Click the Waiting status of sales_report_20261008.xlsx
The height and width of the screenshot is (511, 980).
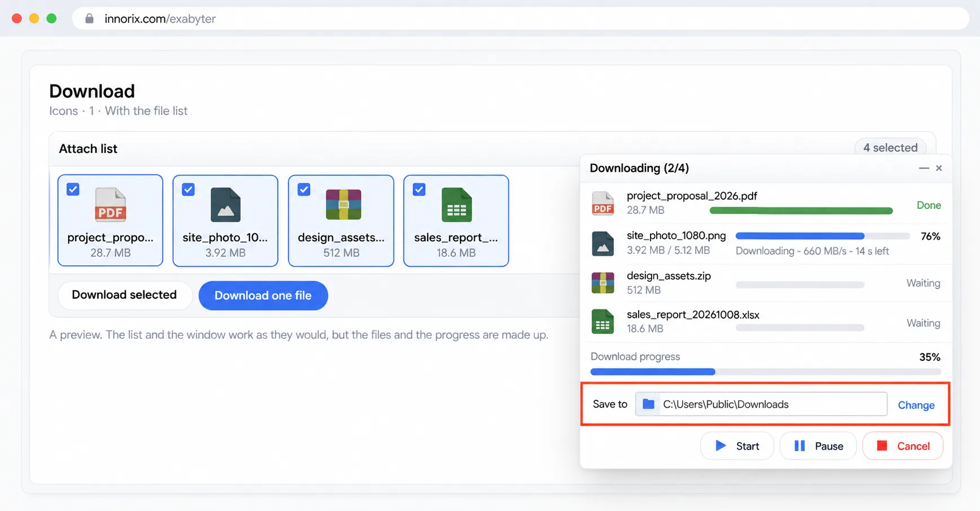pos(923,323)
